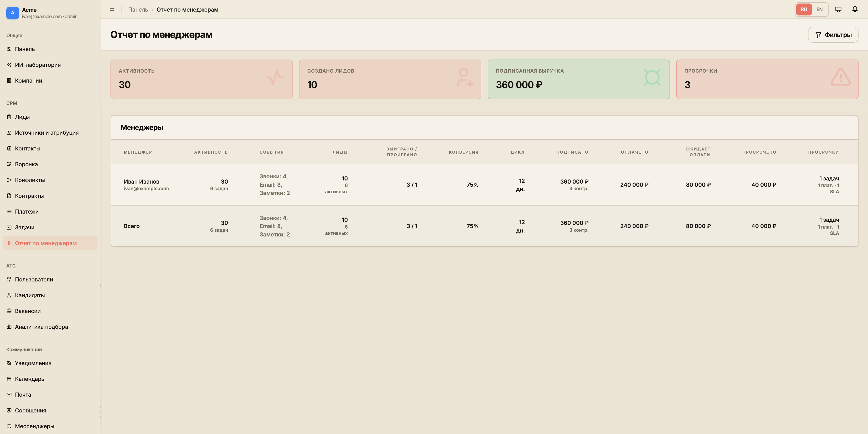Open the display theme monitor icon

click(838, 9)
